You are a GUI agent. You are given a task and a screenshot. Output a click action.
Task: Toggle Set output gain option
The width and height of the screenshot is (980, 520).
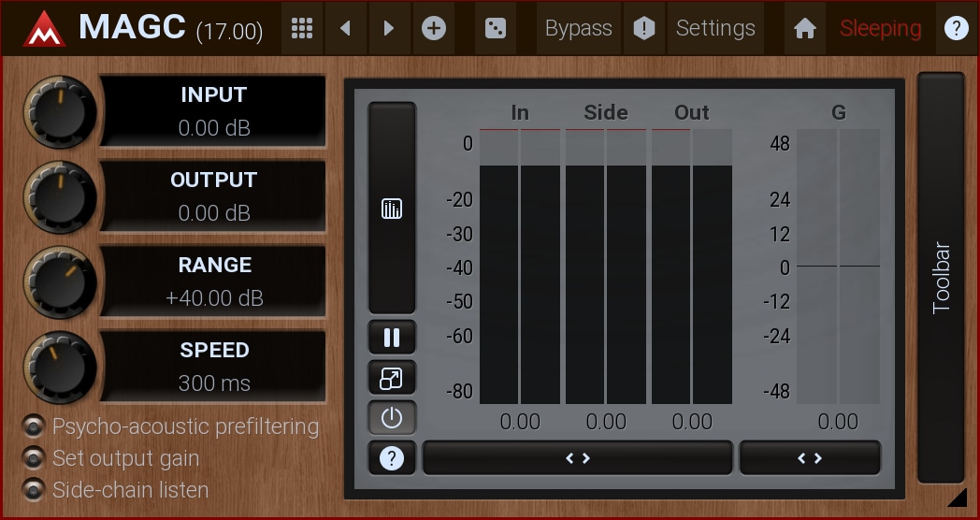click(x=35, y=458)
